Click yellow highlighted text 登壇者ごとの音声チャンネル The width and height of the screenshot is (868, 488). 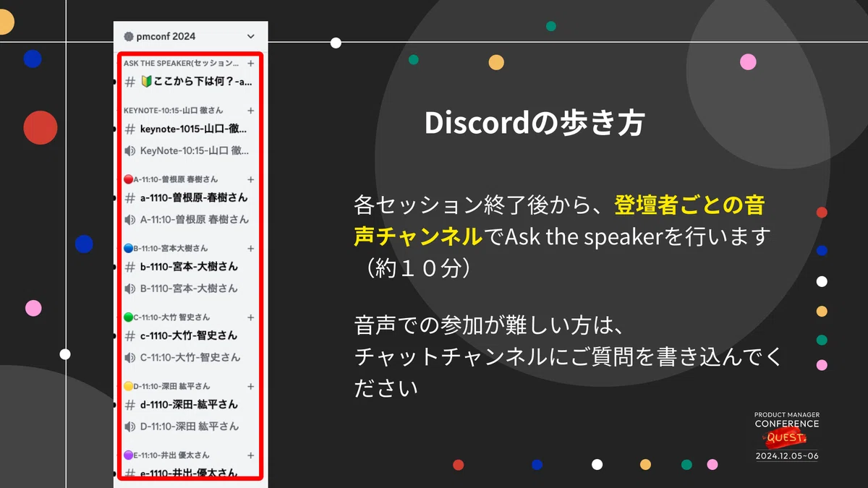[x=559, y=221]
